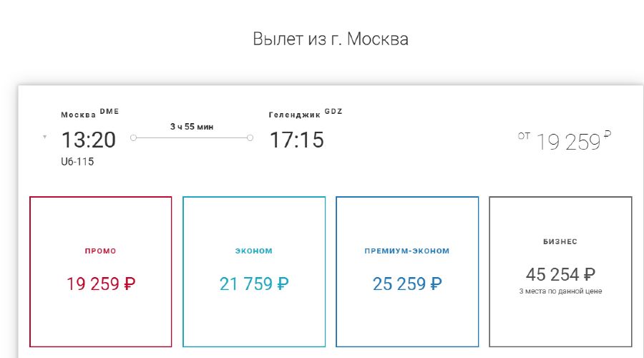Image resolution: width=644 pixels, height=358 pixels.
Task: Click the 45 254 ₽ business price
Action: pyautogui.click(x=560, y=274)
